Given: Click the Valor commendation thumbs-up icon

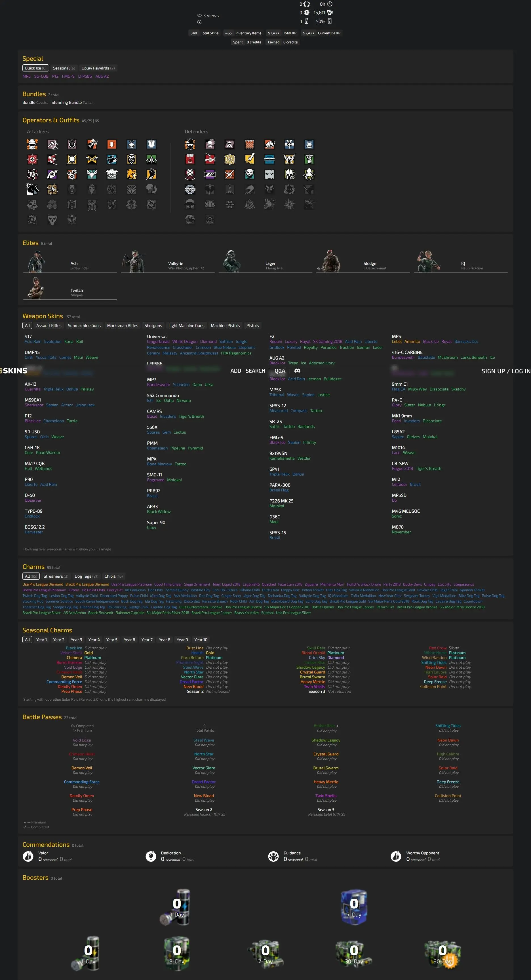Looking at the screenshot, I should [28, 856].
